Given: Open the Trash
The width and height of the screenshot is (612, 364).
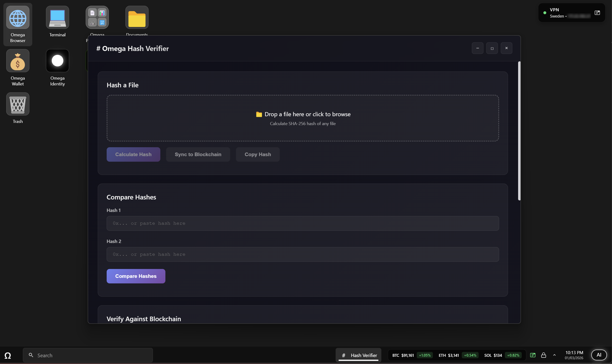Looking at the screenshot, I should pyautogui.click(x=17, y=104).
